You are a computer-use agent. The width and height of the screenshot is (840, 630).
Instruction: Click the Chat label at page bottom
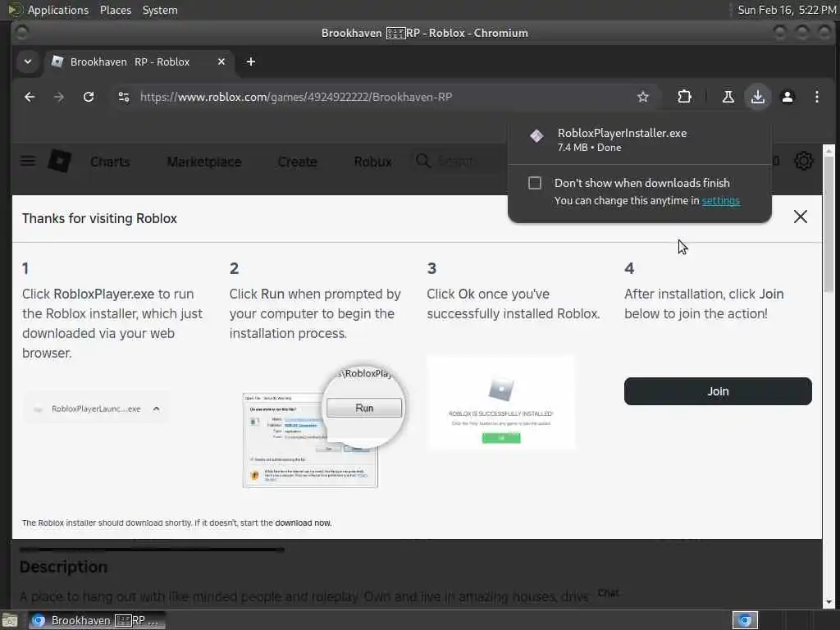coord(608,593)
